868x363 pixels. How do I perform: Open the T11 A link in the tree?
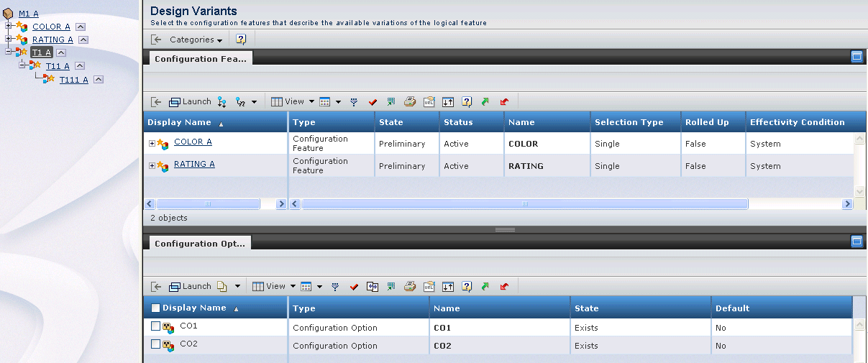click(x=58, y=66)
